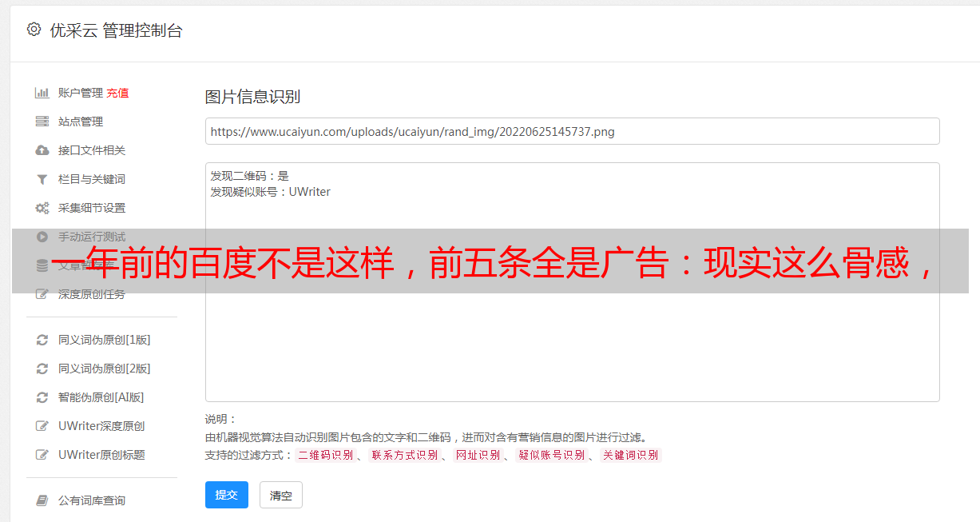Click the 发现二维码：是 result line
The height and width of the screenshot is (522, 980).
[250, 176]
